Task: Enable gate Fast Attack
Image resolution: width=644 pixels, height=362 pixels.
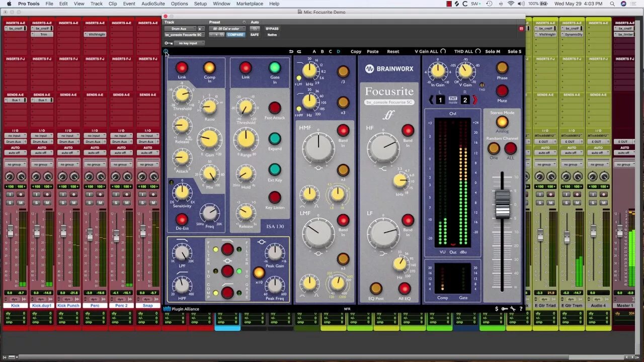Action: tap(275, 108)
